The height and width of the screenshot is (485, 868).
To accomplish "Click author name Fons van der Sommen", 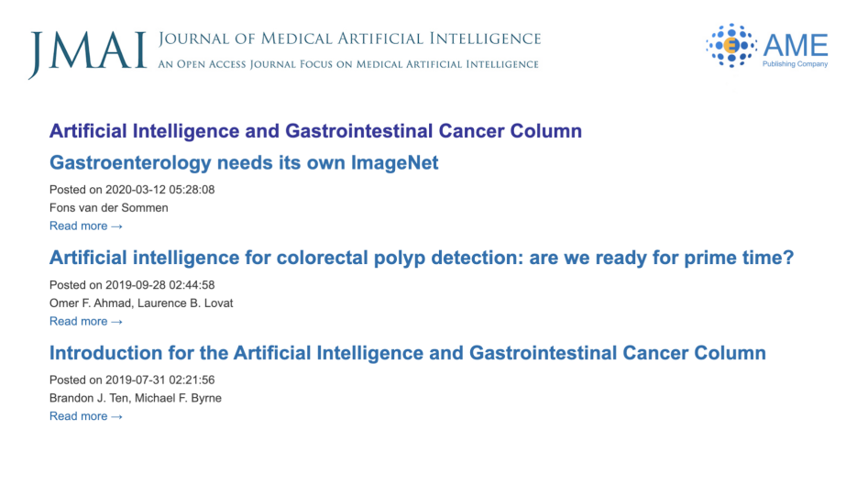I will [x=108, y=207].
